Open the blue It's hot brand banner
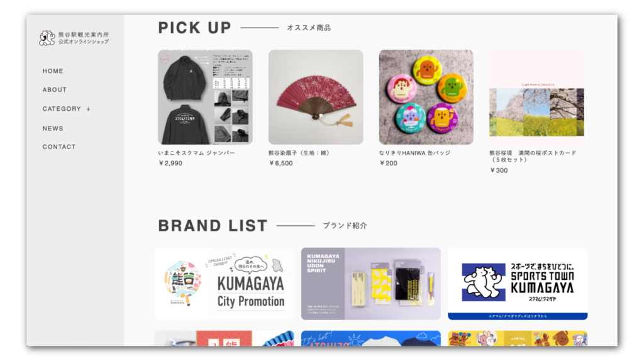Screen dimensions: 644x361 [x=371, y=338]
